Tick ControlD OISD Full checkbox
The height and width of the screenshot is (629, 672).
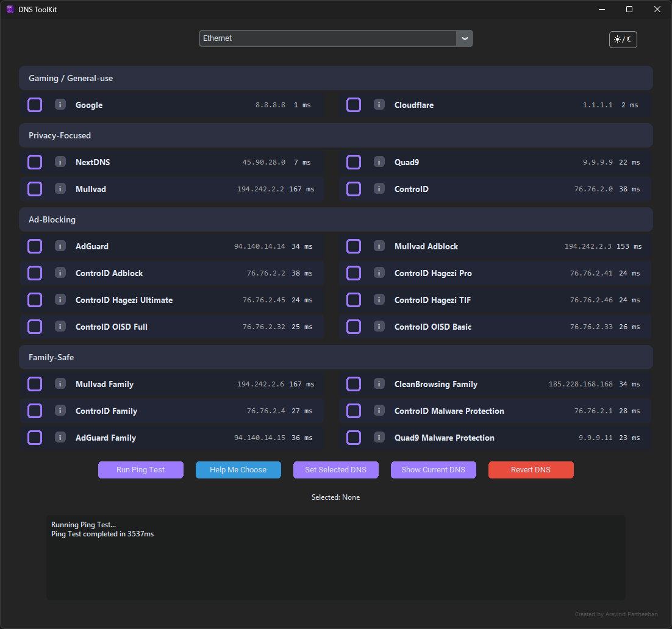(x=35, y=327)
